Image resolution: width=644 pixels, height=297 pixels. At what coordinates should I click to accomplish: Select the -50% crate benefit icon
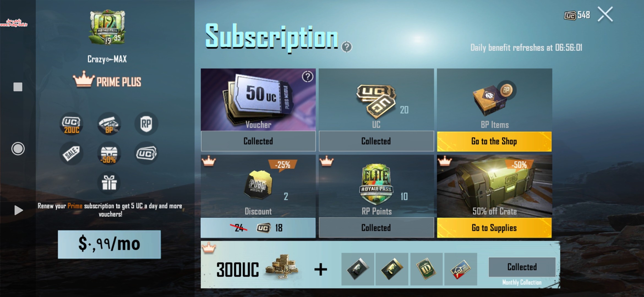click(x=109, y=153)
